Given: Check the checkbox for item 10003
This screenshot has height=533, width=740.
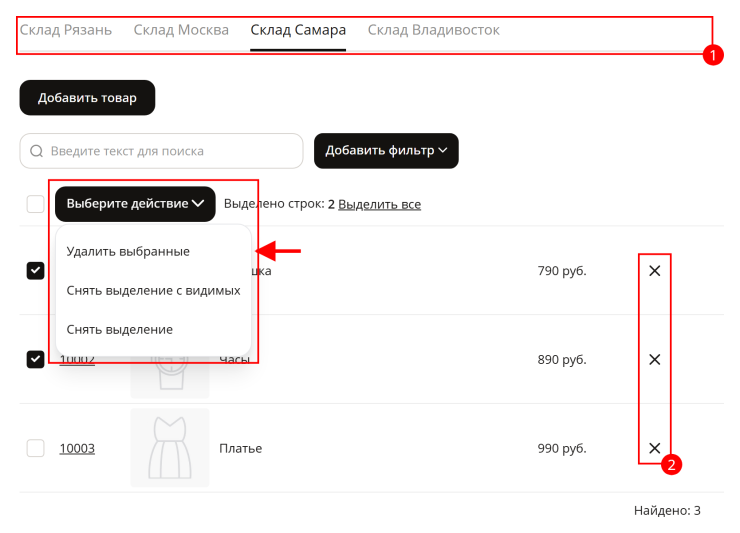Looking at the screenshot, I should tap(35, 448).
